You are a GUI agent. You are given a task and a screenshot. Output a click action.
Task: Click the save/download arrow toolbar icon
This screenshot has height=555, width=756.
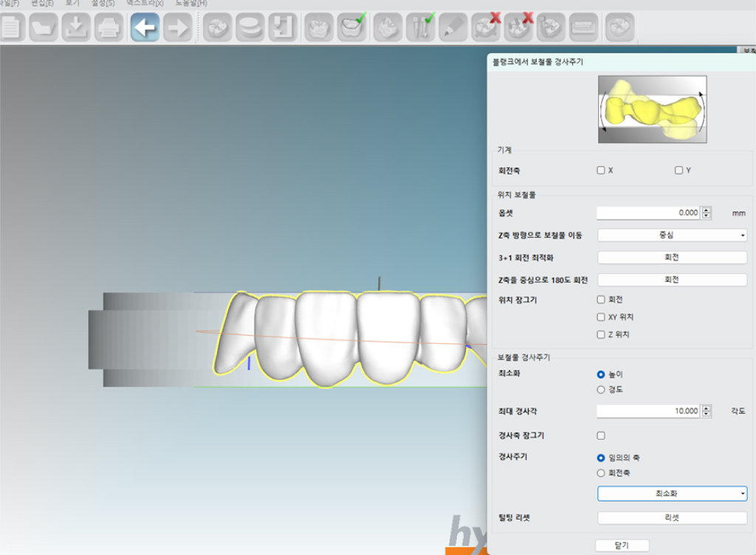coord(76,28)
